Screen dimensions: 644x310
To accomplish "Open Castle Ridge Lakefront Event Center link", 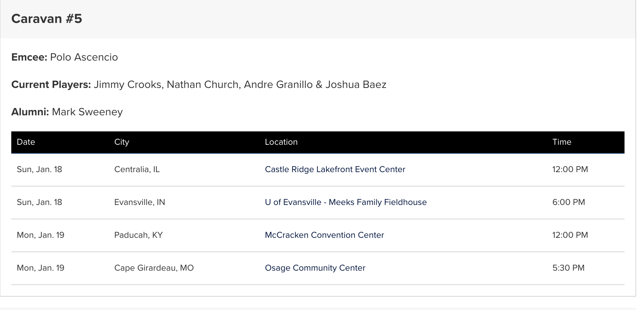I will pos(335,169).
